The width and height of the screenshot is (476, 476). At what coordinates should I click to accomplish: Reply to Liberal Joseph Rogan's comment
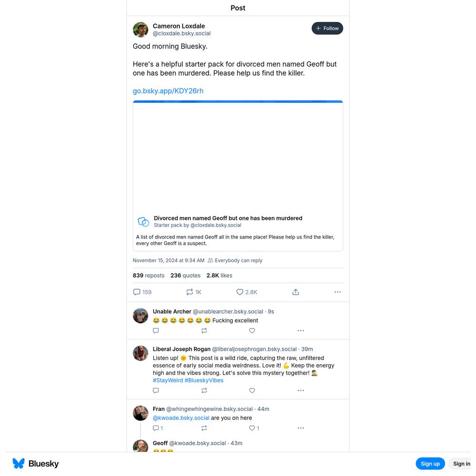coord(156,390)
